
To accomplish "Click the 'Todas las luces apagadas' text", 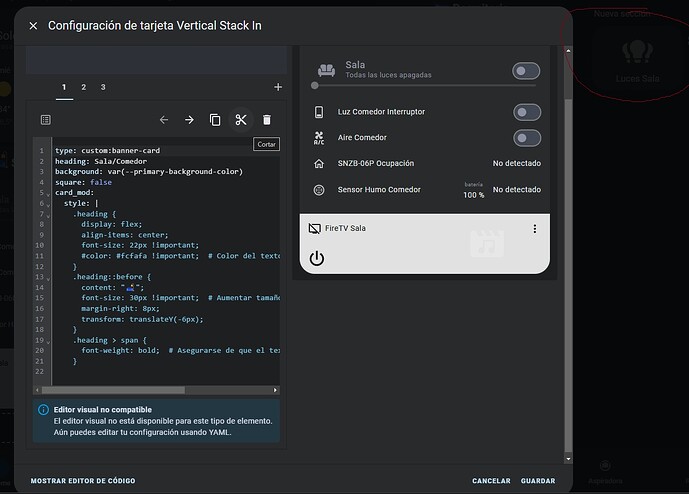I will coord(388,75).
